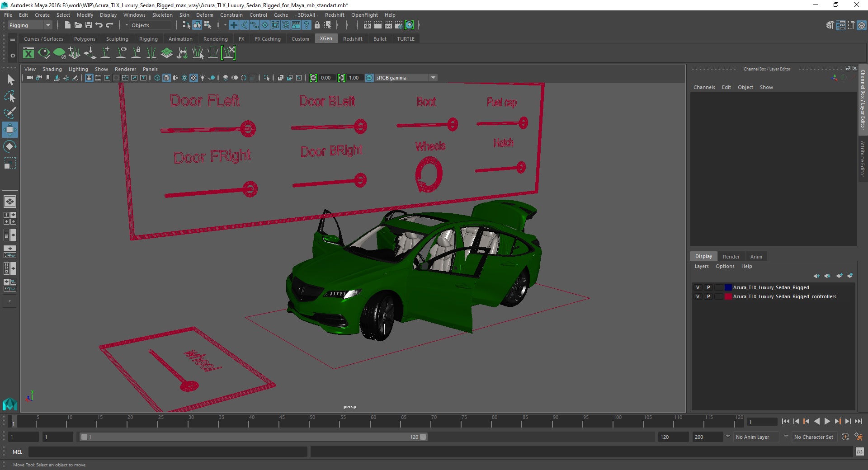Image resolution: width=868 pixels, height=470 pixels.
Task: Open the Channels menu in Channel Box
Action: [x=704, y=87]
